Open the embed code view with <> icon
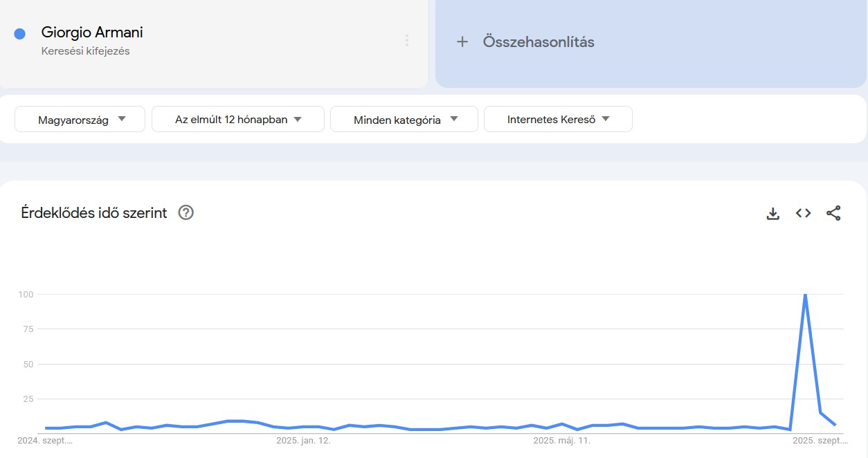This screenshot has height=458, width=868. pyautogui.click(x=803, y=213)
